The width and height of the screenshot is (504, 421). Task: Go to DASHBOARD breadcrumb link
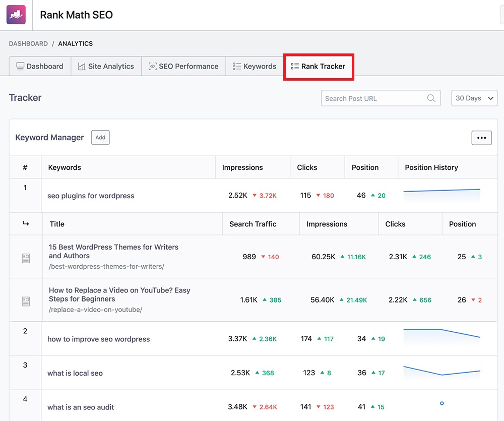click(28, 43)
